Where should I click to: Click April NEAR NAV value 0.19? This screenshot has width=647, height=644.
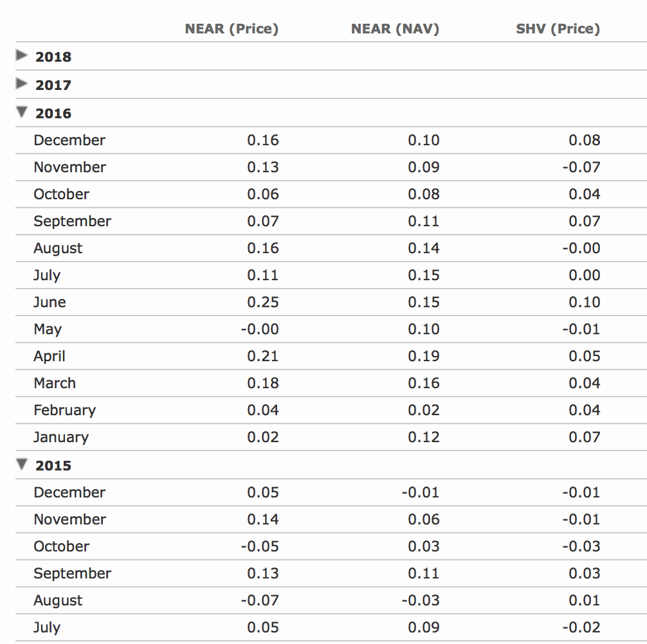tap(424, 356)
